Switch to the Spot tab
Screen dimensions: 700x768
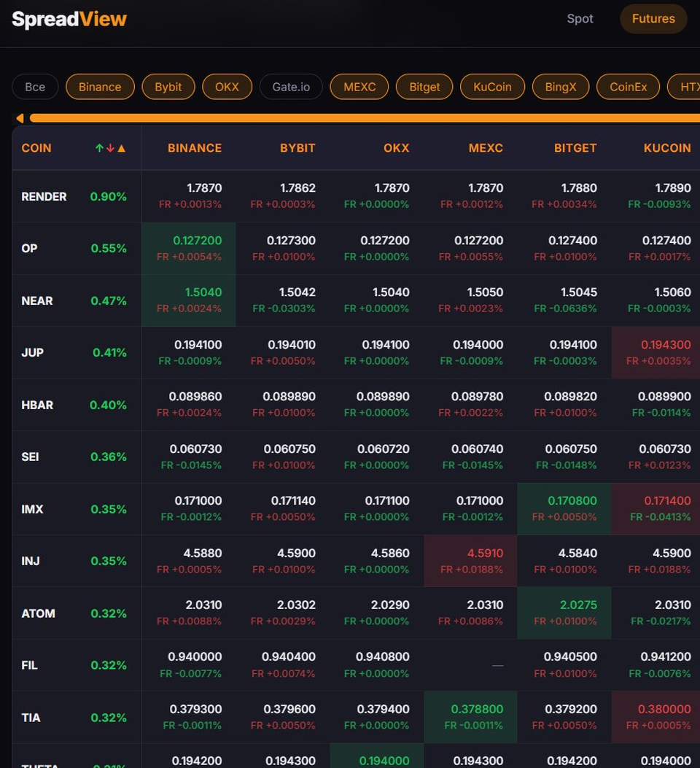click(x=580, y=19)
